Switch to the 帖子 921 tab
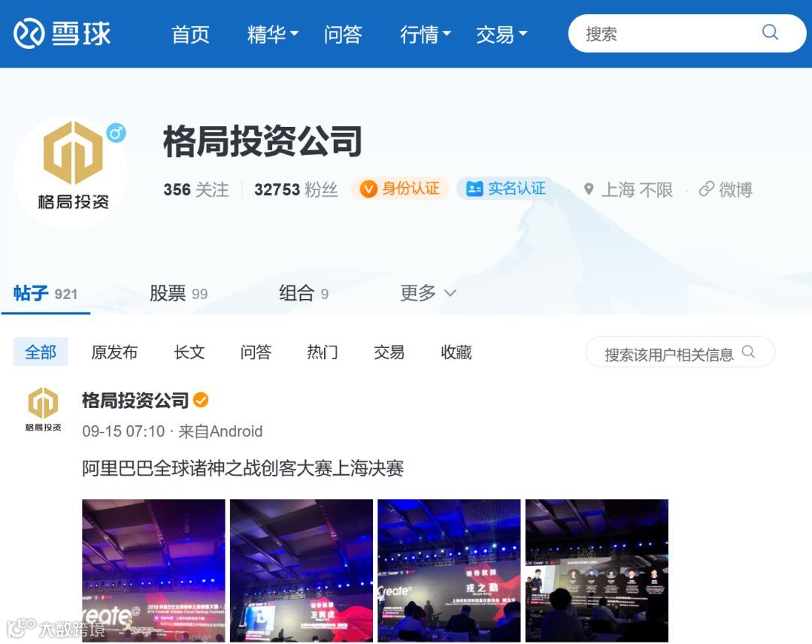The width and height of the screenshot is (812, 644). (x=46, y=294)
